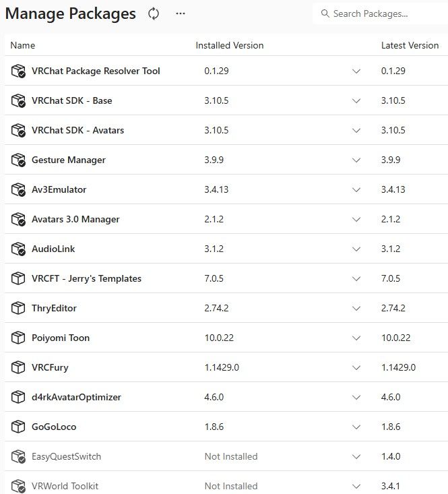Viewport: 448px width, 494px height.
Task: Open the version chevron for GoGoLoco
Action: pos(356,427)
